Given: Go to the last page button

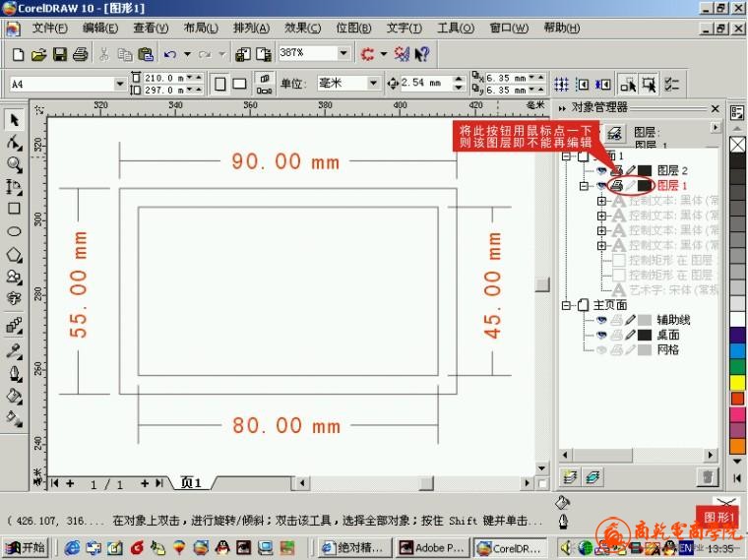Looking at the screenshot, I should (159, 483).
